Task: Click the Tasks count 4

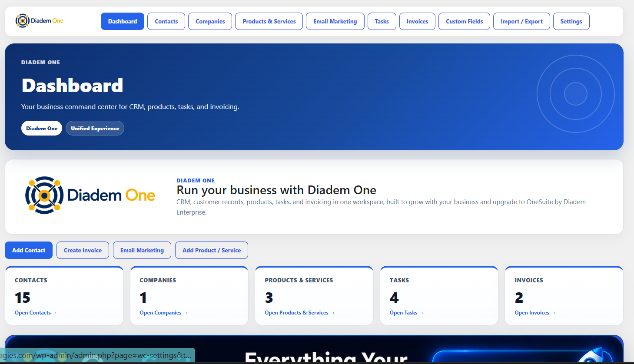Action: tap(394, 298)
